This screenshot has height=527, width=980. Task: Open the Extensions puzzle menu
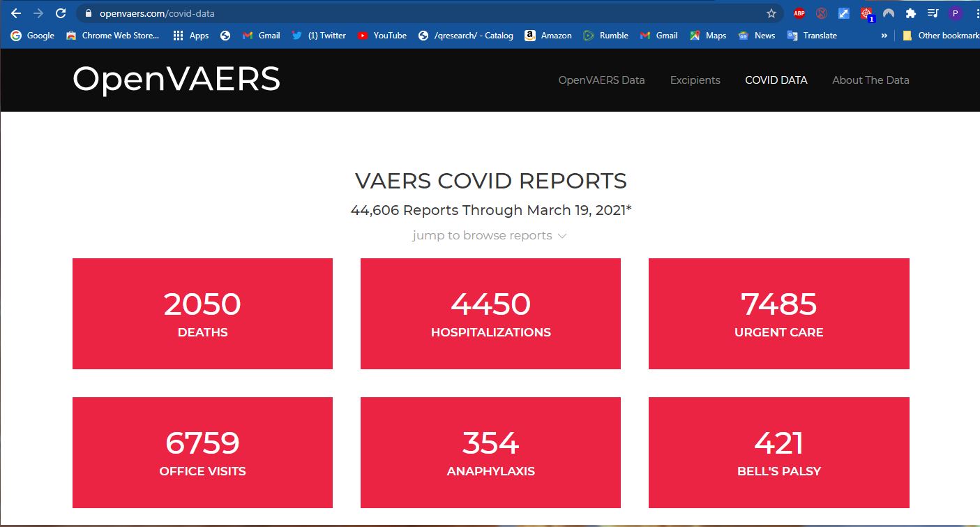(910, 13)
